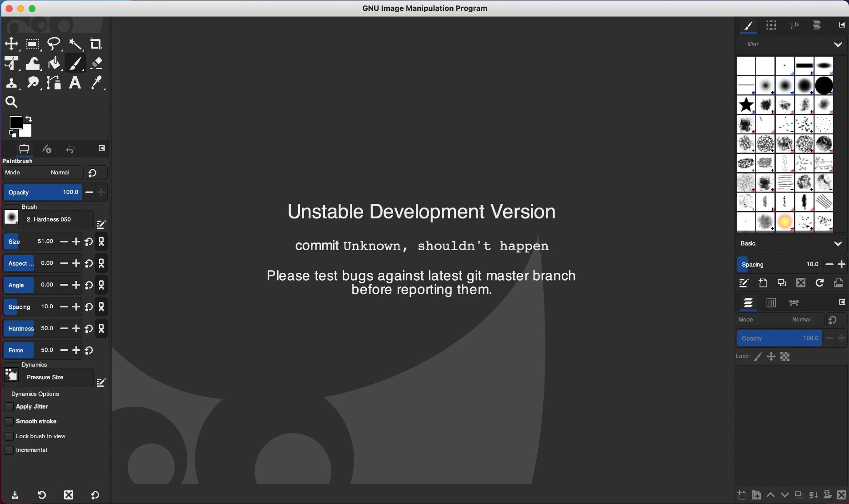The image size is (849, 504).
Task: Open the Patterns tab in brushes dock
Action: point(771,25)
